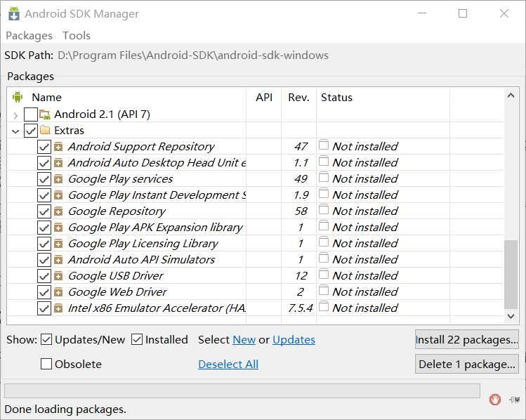Click Delete 1 package button
This screenshot has height=420, width=526.
[x=466, y=364]
